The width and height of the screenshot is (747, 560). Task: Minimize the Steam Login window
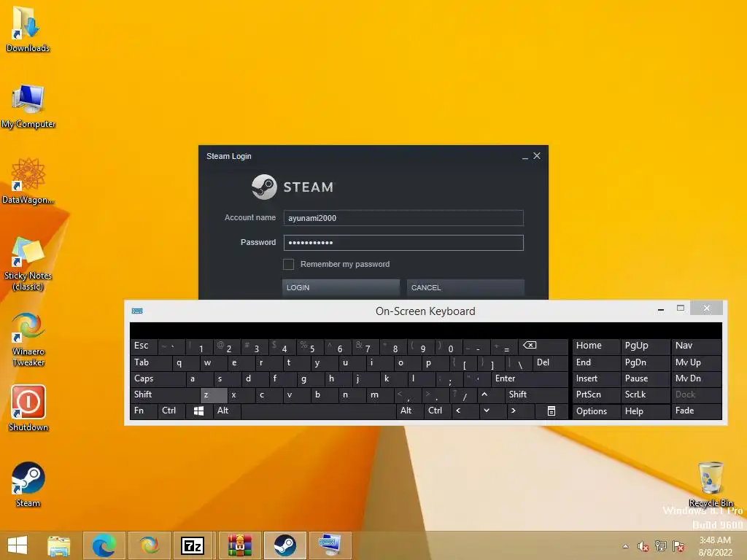525,156
